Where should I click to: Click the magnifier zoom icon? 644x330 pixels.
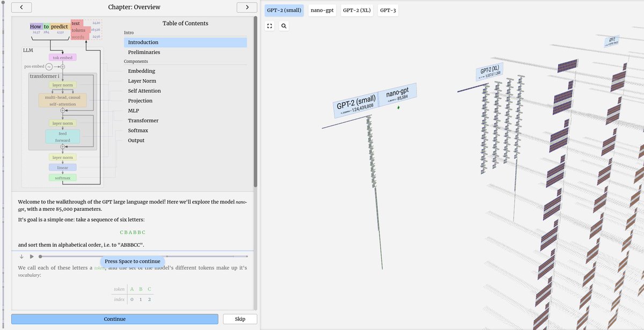coord(284,26)
